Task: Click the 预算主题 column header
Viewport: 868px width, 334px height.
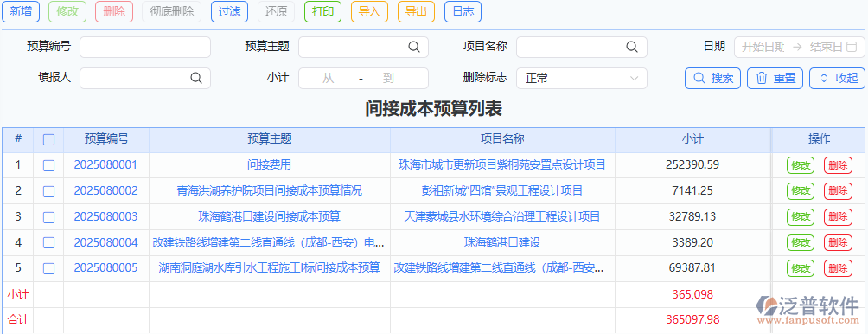Action: (270, 139)
